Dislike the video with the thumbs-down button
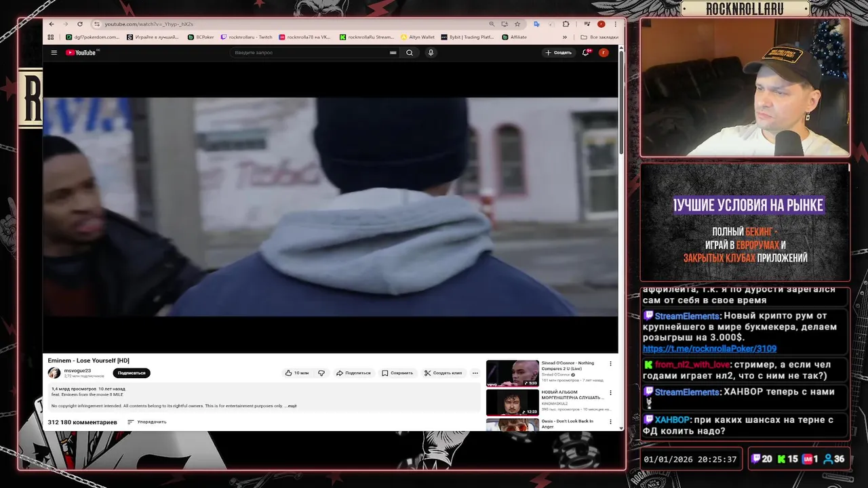 [x=321, y=373]
